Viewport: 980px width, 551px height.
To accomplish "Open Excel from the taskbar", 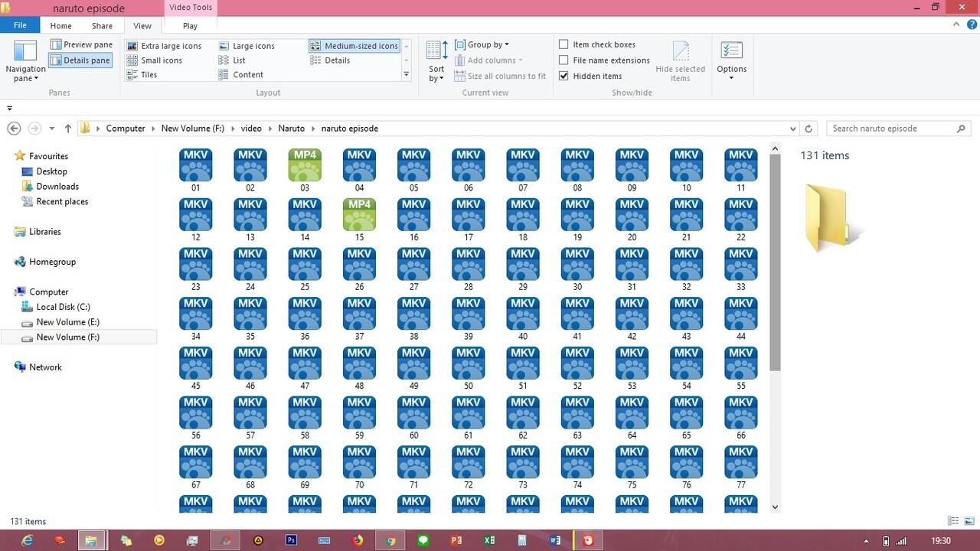I will (x=489, y=540).
